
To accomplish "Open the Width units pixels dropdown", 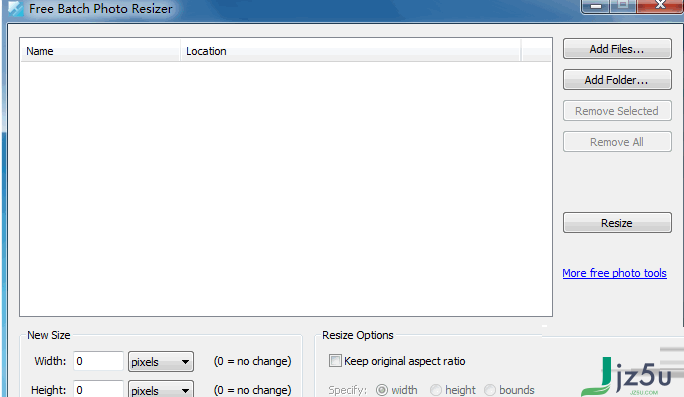I will [x=161, y=362].
